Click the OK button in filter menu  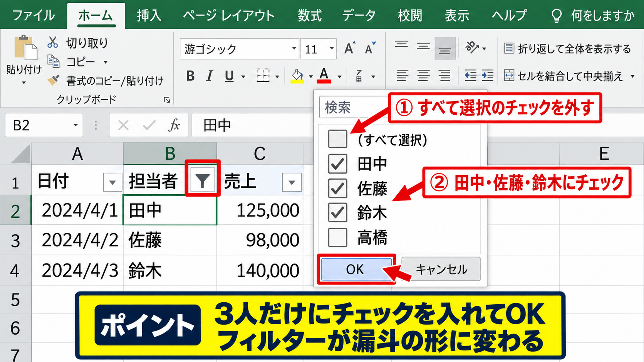click(356, 269)
